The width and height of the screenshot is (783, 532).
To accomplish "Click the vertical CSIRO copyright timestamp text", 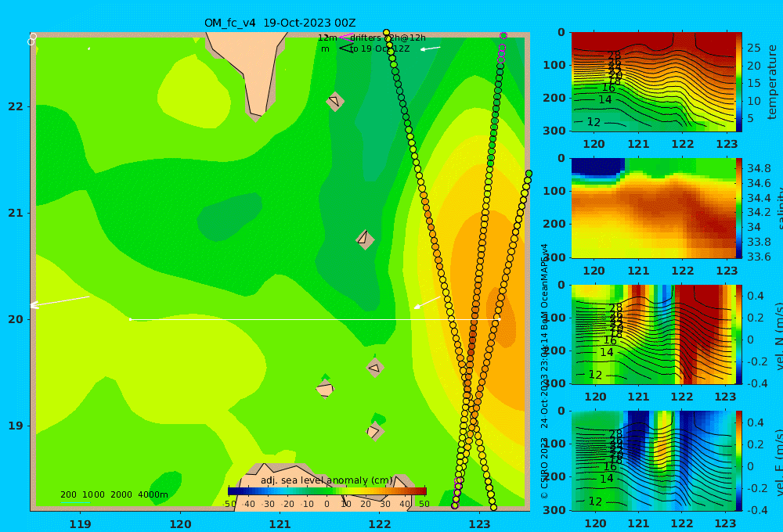I will (545, 371).
